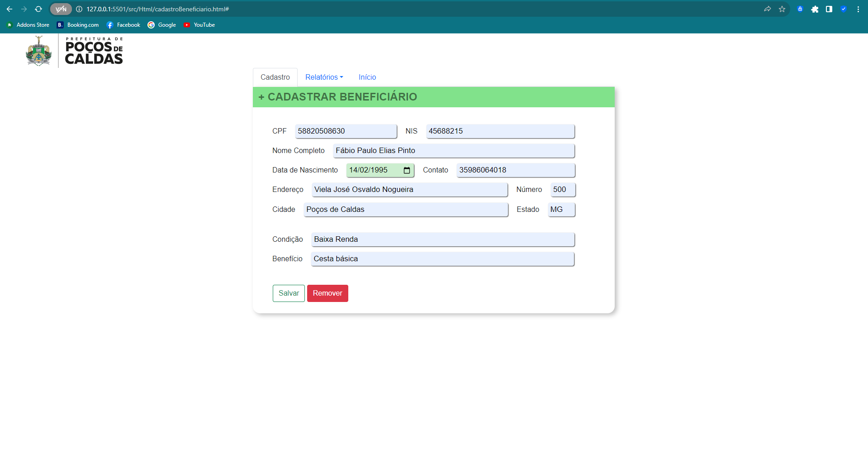Open the blue lock extension icon
This screenshot has width=868, height=455.
coord(800,9)
